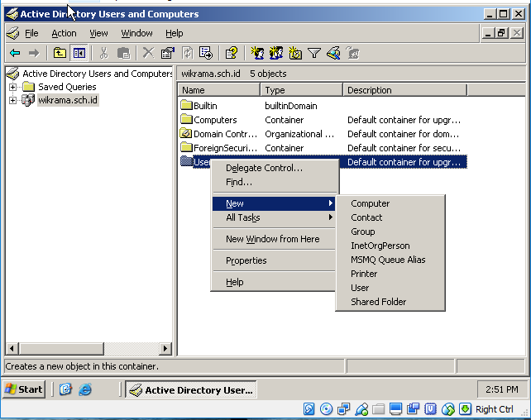Click the Find objects toolbar icon
This screenshot has width=531, height=420.
pos(333,53)
